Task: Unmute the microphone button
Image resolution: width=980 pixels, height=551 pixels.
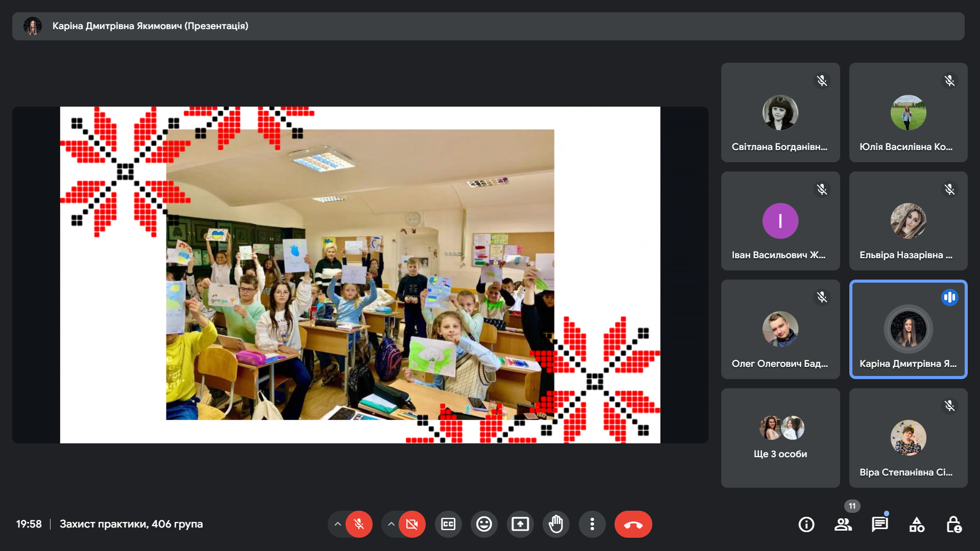Action: click(x=359, y=524)
